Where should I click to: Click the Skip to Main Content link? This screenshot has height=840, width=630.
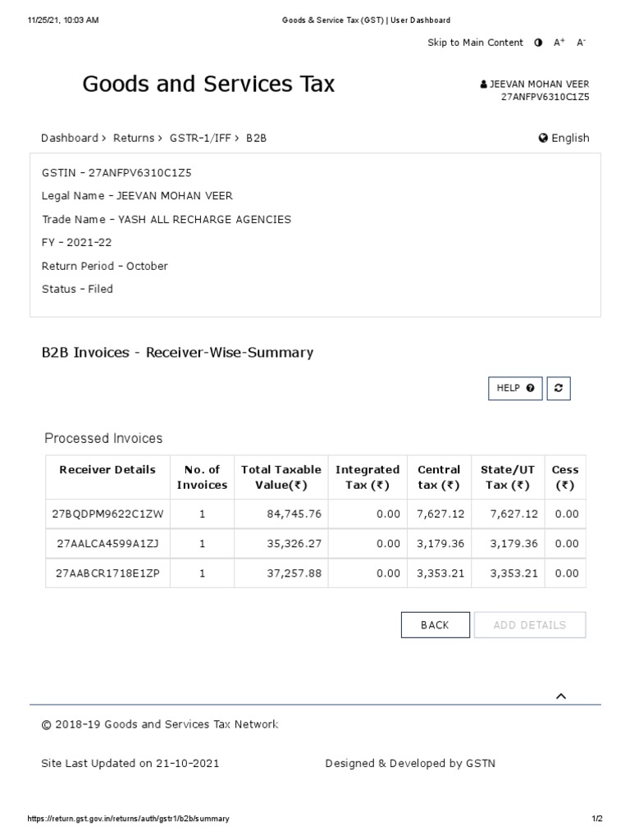tap(475, 43)
